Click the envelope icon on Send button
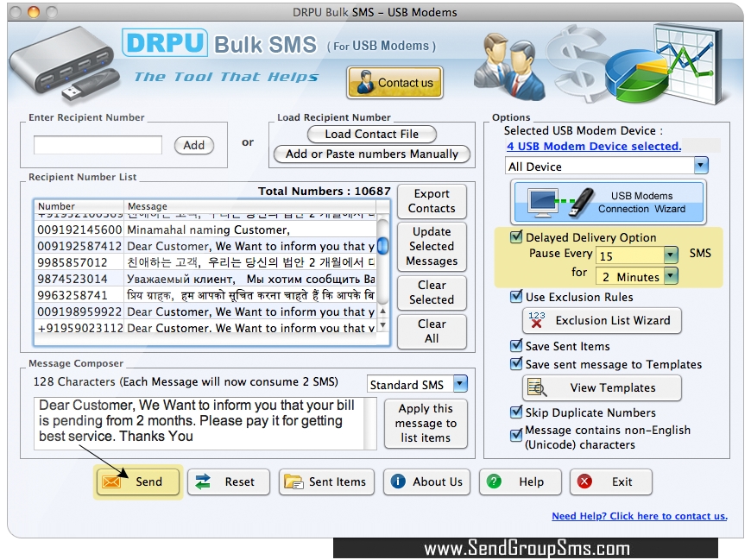Screen dimensions: 751x560 [x=111, y=481]
